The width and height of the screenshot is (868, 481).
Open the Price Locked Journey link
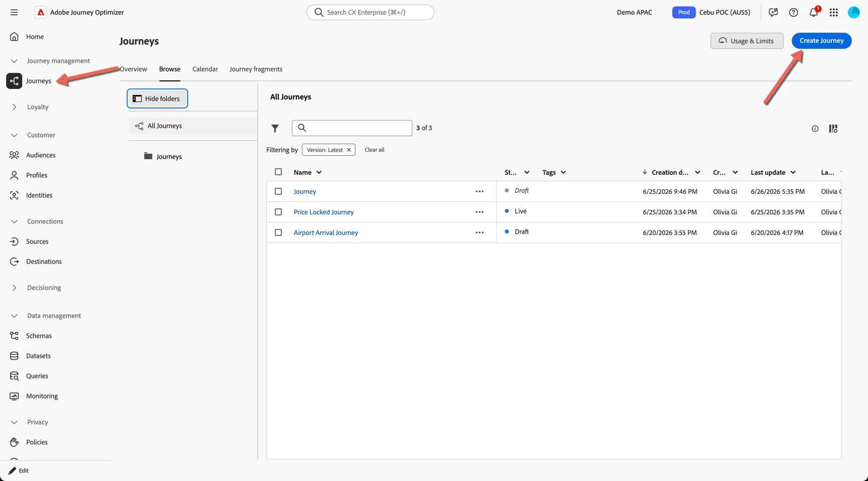323,212
